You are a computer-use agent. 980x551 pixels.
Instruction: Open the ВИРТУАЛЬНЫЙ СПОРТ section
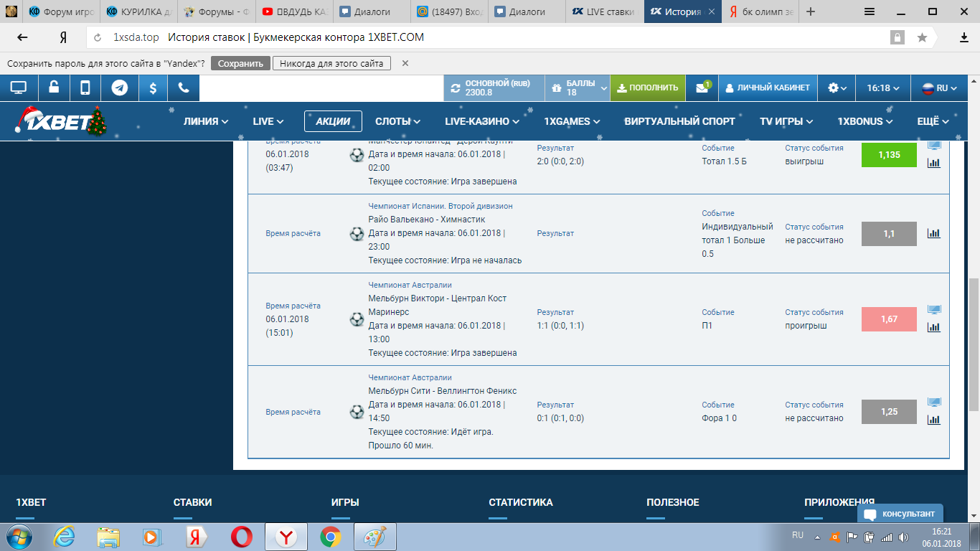click(679, 121)
